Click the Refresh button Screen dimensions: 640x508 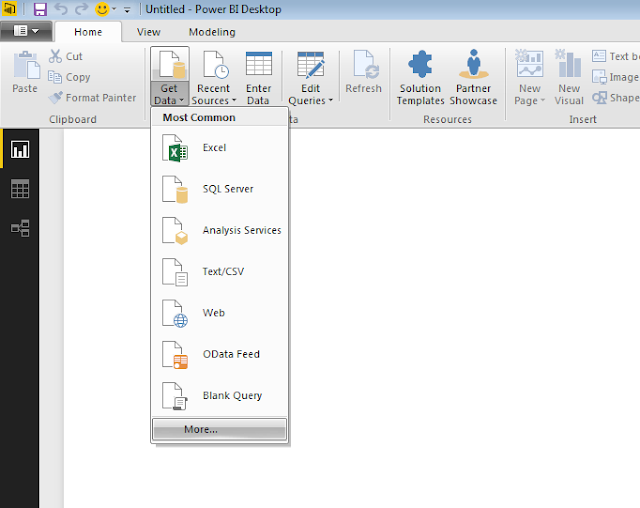363,72
